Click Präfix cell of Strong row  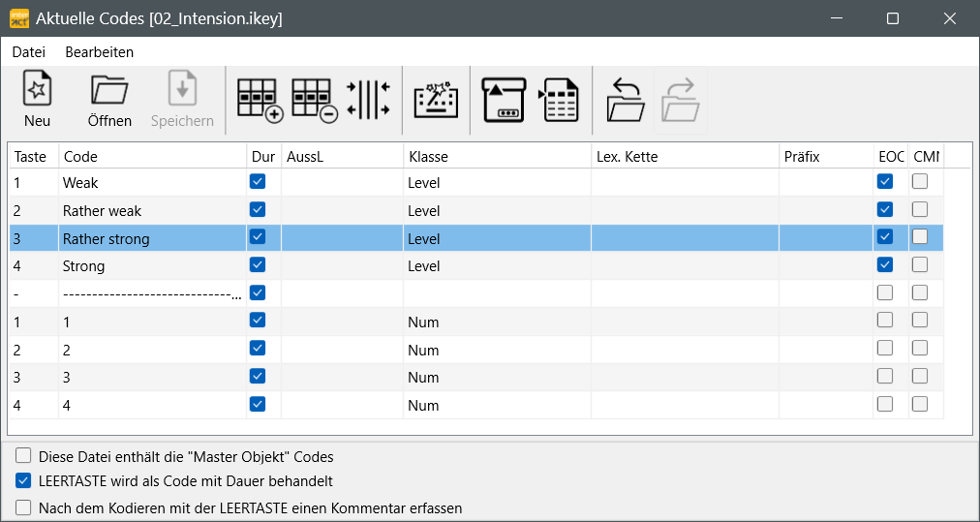tap(826, 265)
